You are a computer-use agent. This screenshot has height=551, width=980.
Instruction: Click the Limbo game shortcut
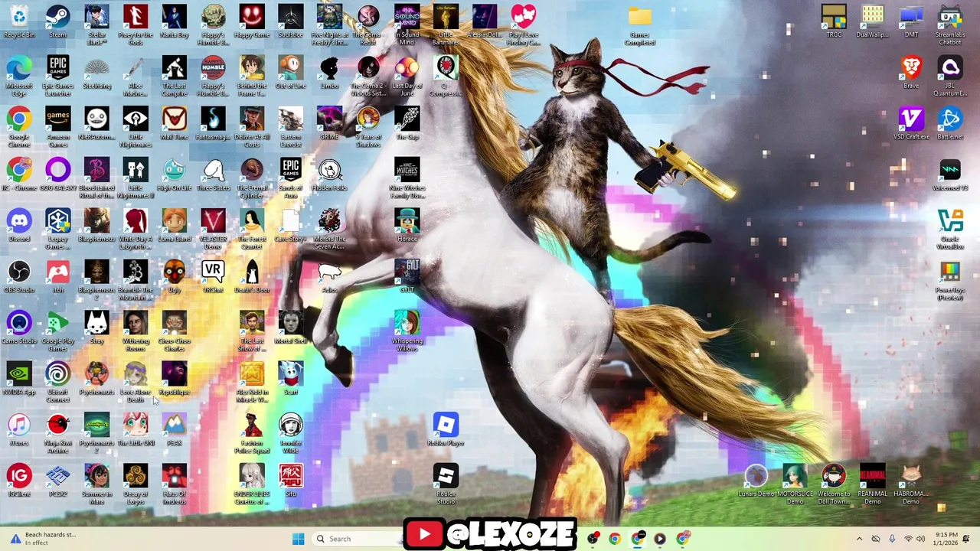[329, 73]
